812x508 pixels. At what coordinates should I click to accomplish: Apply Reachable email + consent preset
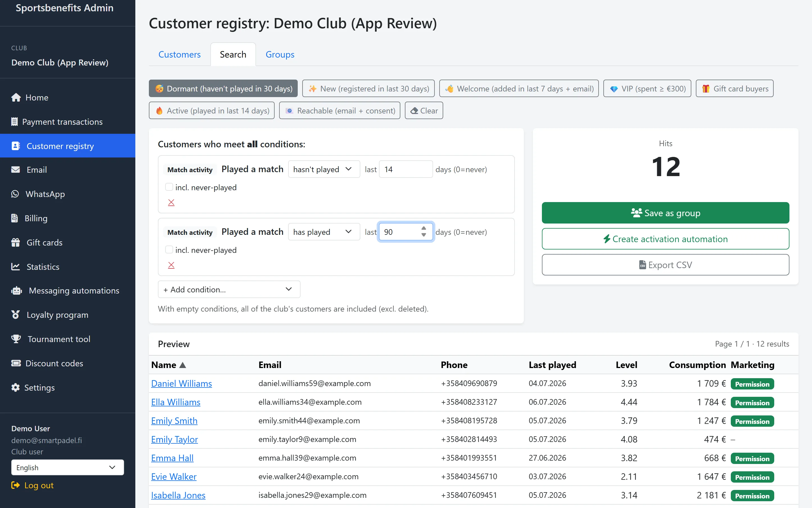339,111
